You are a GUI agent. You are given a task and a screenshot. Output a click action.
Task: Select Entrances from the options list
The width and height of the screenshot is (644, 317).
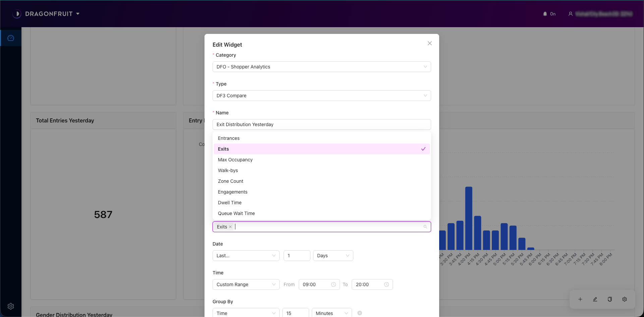click(x=229, y=138)
